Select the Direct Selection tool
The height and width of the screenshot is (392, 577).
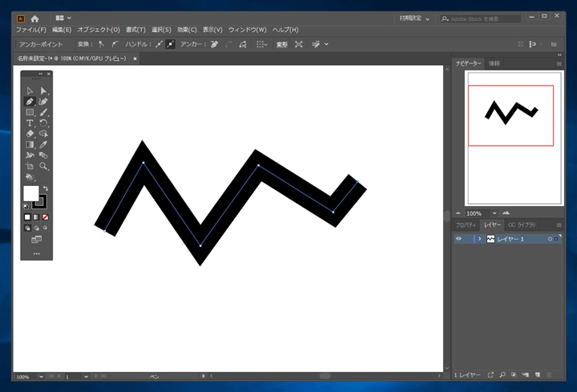43,91
